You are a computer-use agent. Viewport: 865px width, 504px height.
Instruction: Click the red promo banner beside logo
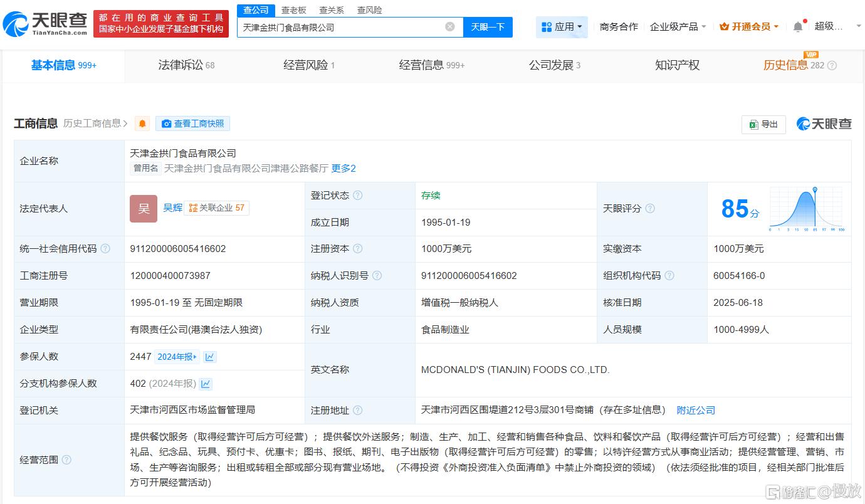(161, 24)
